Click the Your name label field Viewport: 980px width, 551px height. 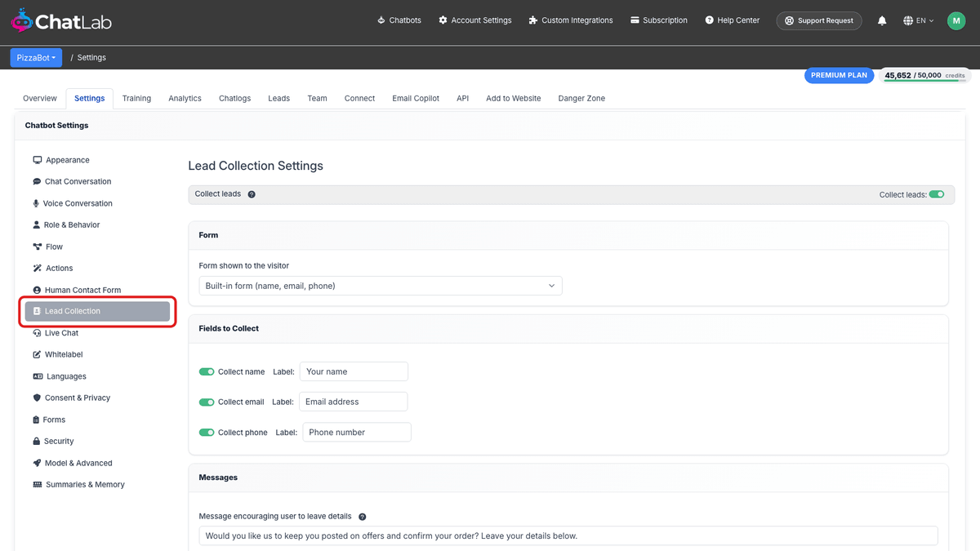pos(354,371)
